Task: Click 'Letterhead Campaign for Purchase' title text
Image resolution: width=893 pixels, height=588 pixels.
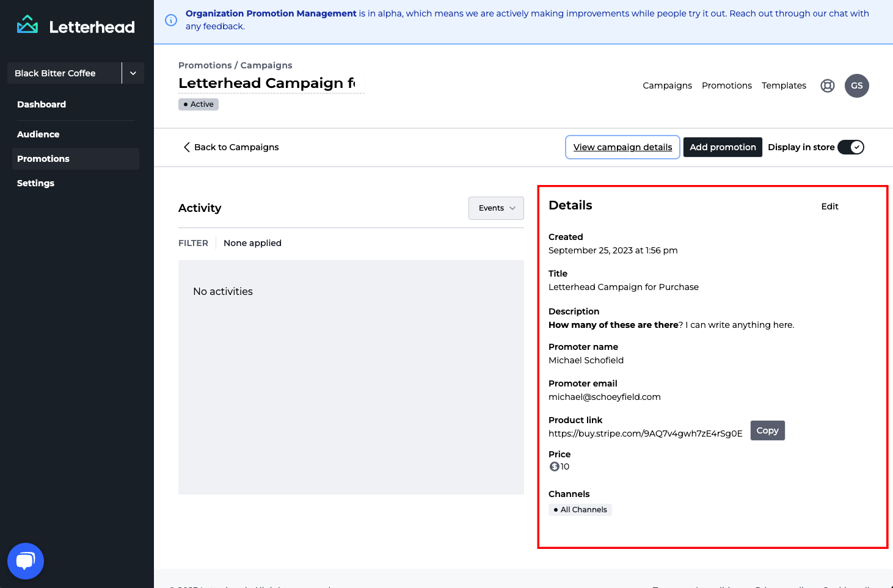Action: point(624,287)
